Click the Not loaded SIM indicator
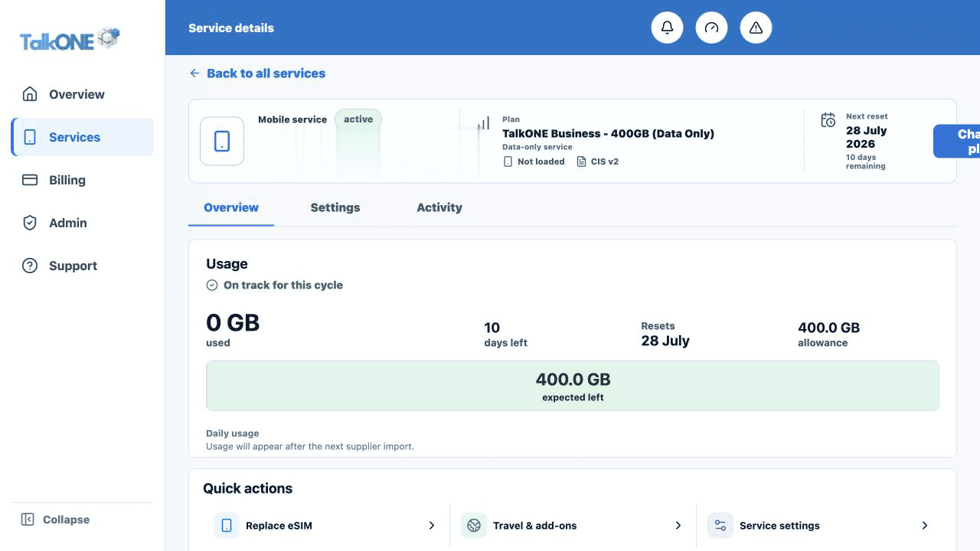The image size is (980, 551). pyautogui.click(x=534, y=161)
